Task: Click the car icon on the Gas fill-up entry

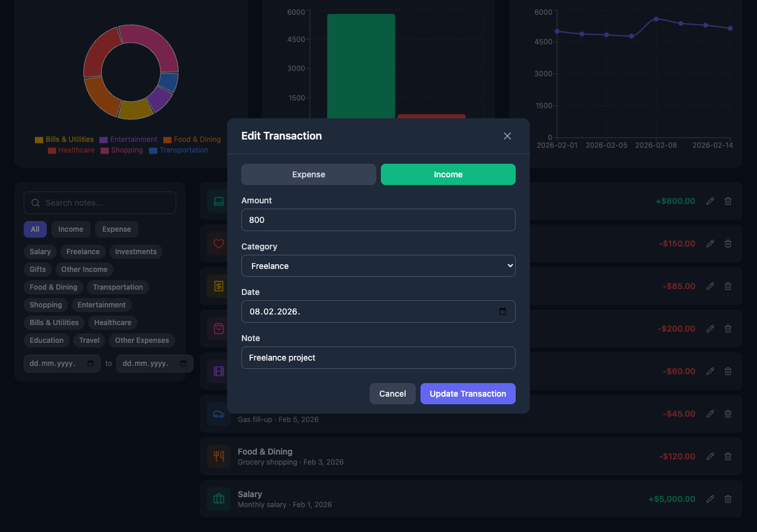Action: pyautogui.click(x=219, y=414)
